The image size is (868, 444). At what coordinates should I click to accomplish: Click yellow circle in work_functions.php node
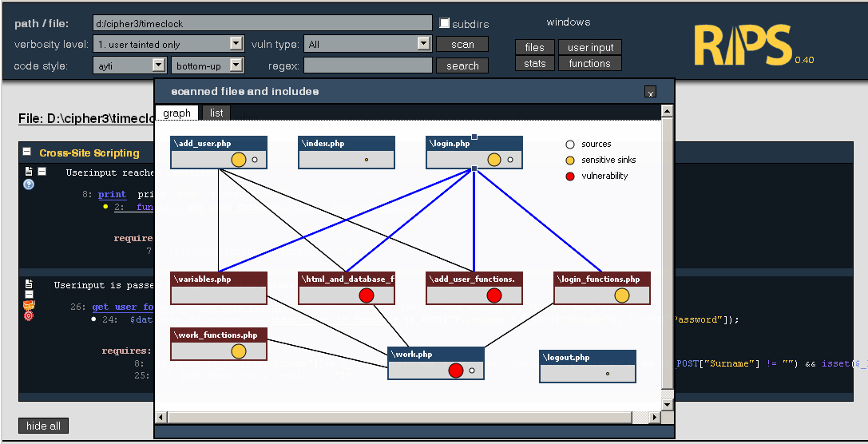tap(239, 351)
